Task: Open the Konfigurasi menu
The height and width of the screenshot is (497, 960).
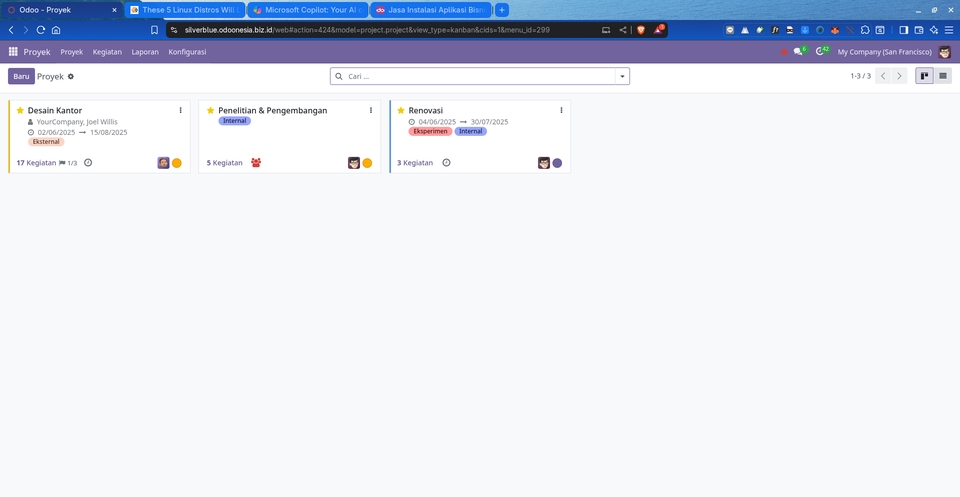Action: (187, 51)
